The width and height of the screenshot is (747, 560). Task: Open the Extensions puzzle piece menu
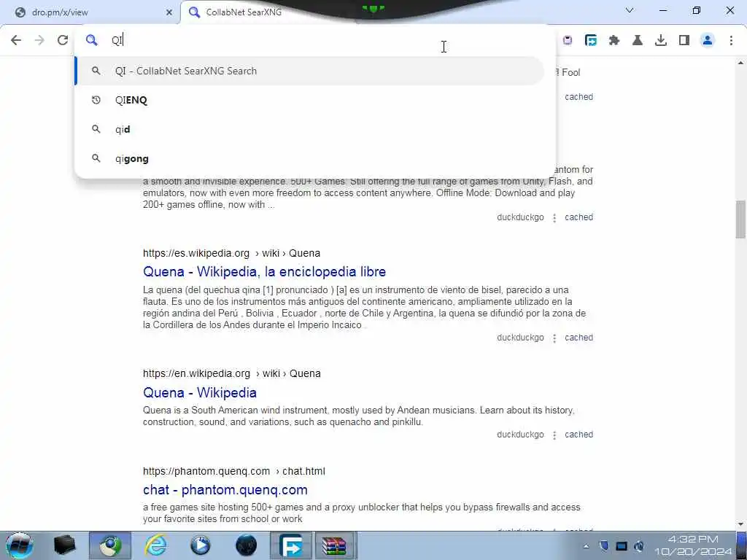[614, 41]
